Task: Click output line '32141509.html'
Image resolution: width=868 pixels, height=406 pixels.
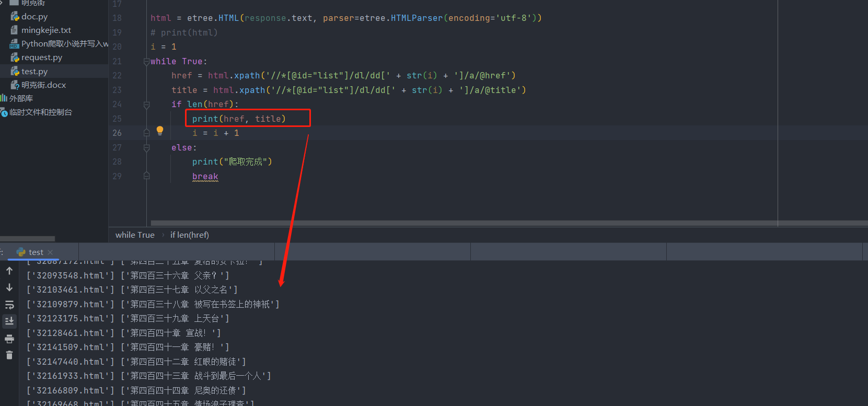Action: tap(128, 347)
